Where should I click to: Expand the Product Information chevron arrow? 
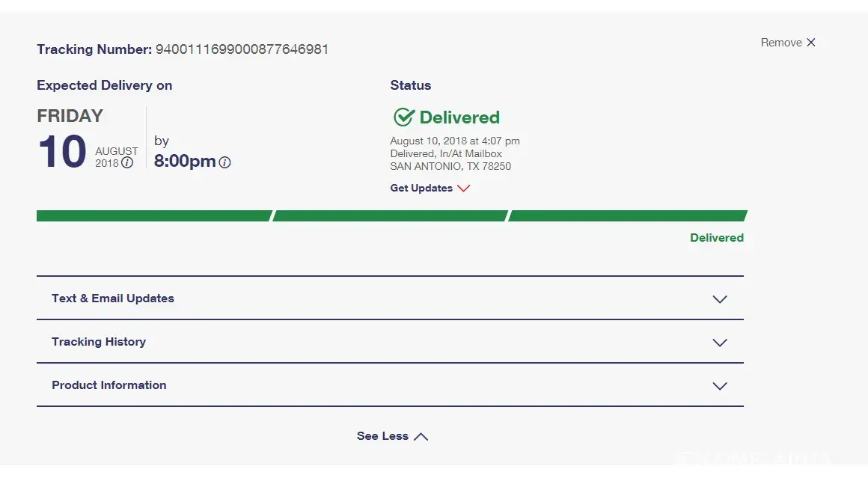point(720,386)
